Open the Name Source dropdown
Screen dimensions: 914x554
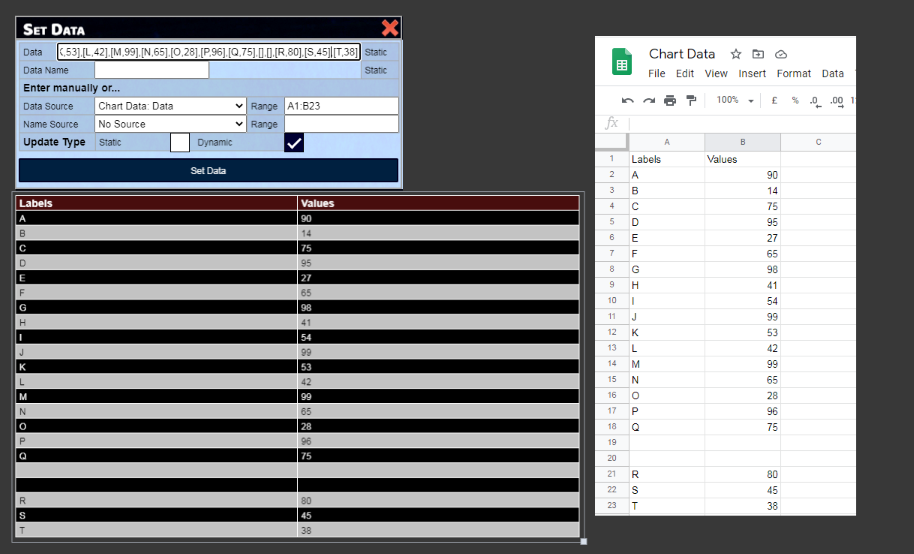coord(170,124)
